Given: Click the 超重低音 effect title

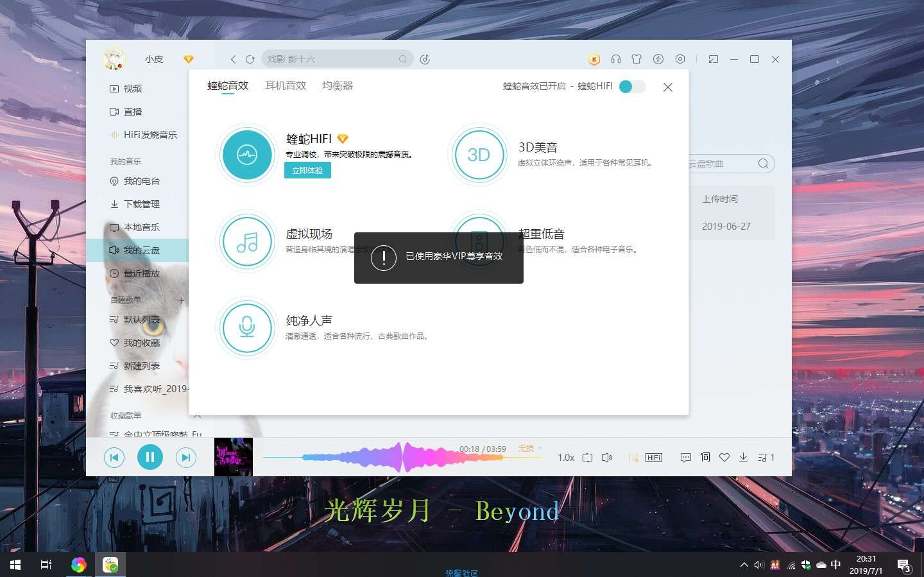Looking at the screenshot, I should (541, 234).
